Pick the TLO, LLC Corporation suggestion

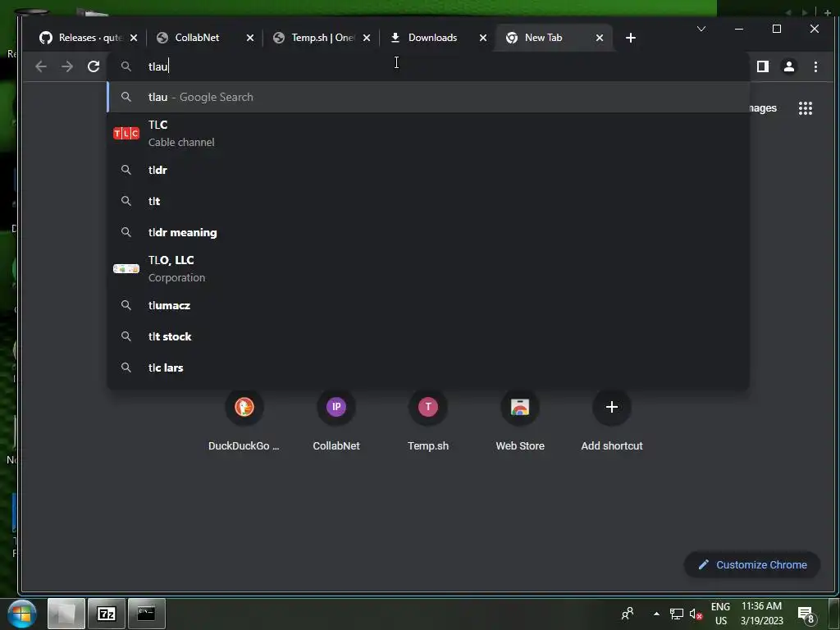[x=428, y=268]
